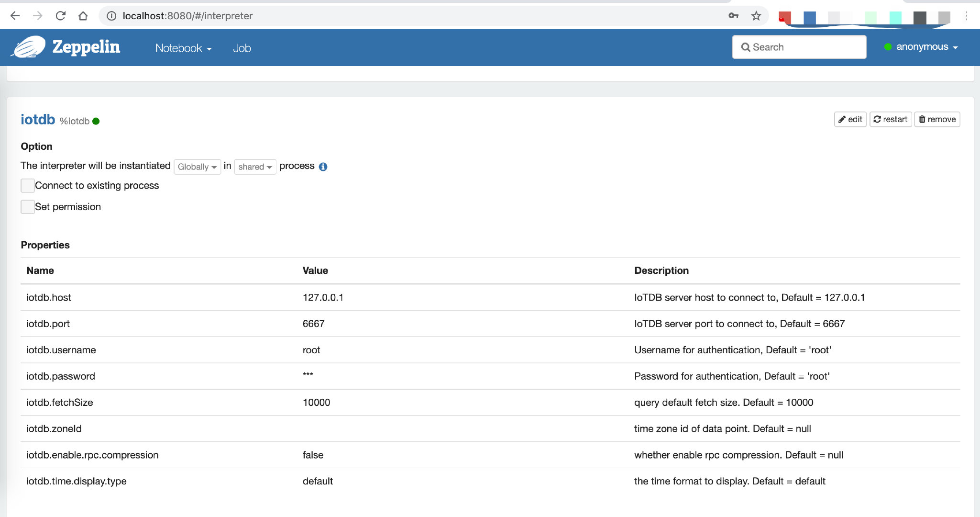Click the browser home button

[x=83, y=16]
